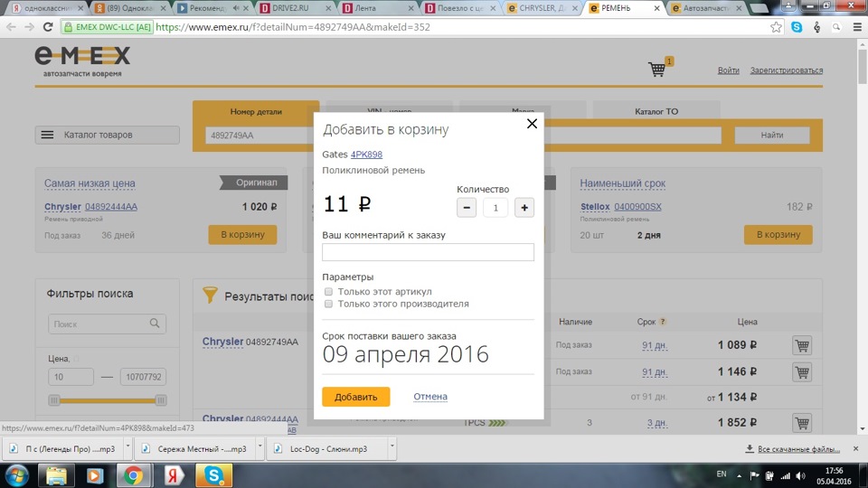Click the filter search magnifier icon
Viewport: 868px width, 488px height.
pos(155,324)
